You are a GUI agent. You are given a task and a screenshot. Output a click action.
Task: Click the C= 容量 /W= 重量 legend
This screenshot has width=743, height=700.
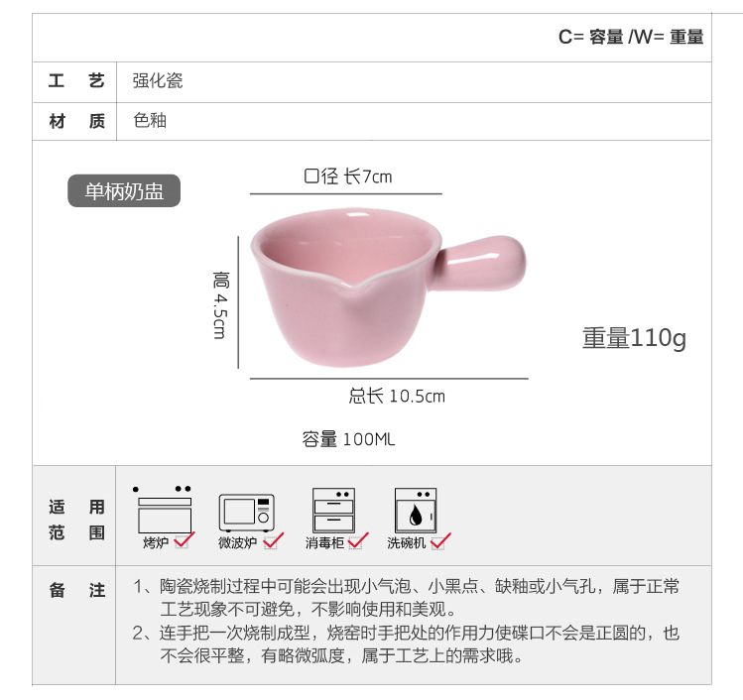631,37
